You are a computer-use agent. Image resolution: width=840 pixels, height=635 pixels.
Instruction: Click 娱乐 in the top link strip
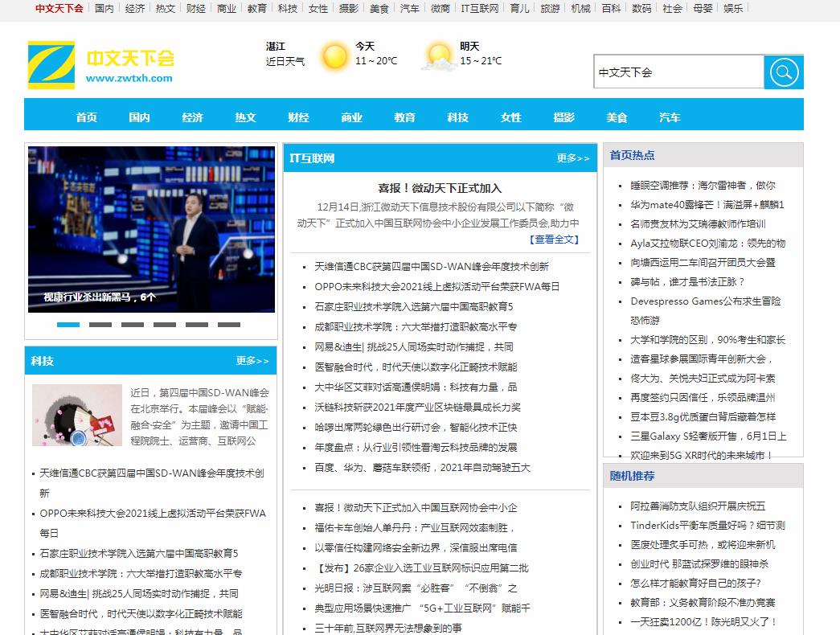[733, 9]
